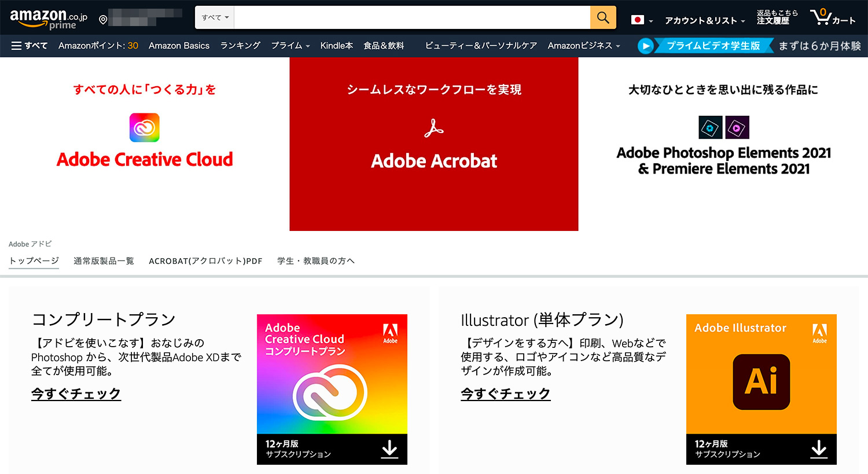Click the delivery location pin icon
The image size is (868, 474).
pyautogui.click(x=103, y=20)
